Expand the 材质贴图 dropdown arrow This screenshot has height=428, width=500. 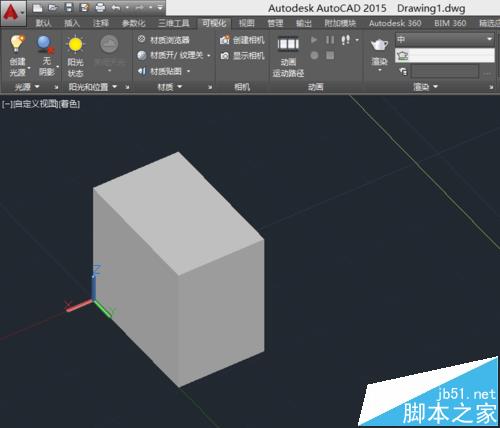click(188, 71)
